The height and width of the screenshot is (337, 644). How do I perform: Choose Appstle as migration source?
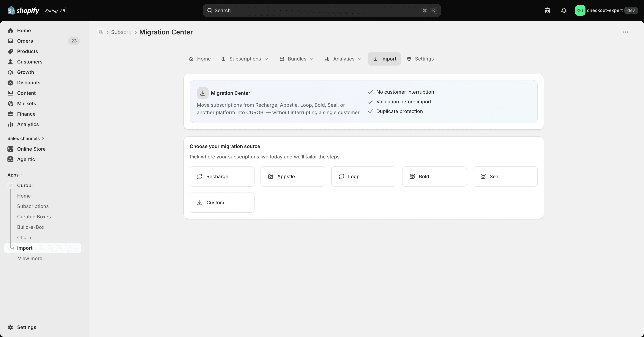click(293, 177)
